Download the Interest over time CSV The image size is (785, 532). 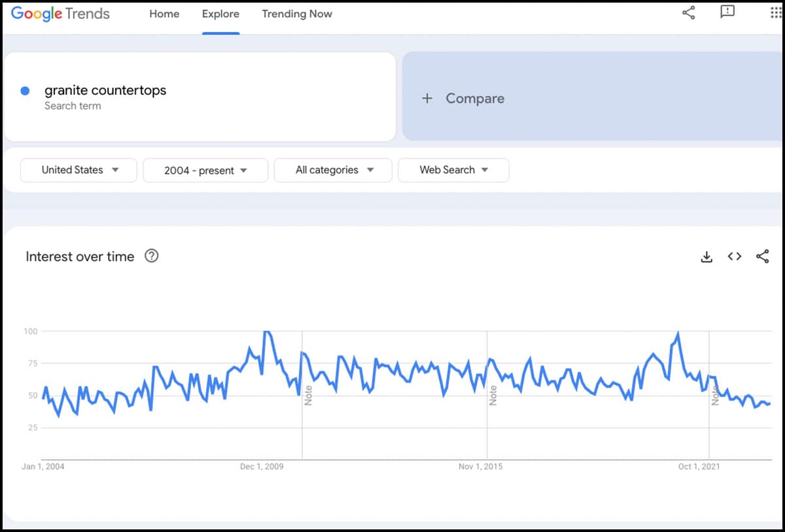[x=706, y=257]
